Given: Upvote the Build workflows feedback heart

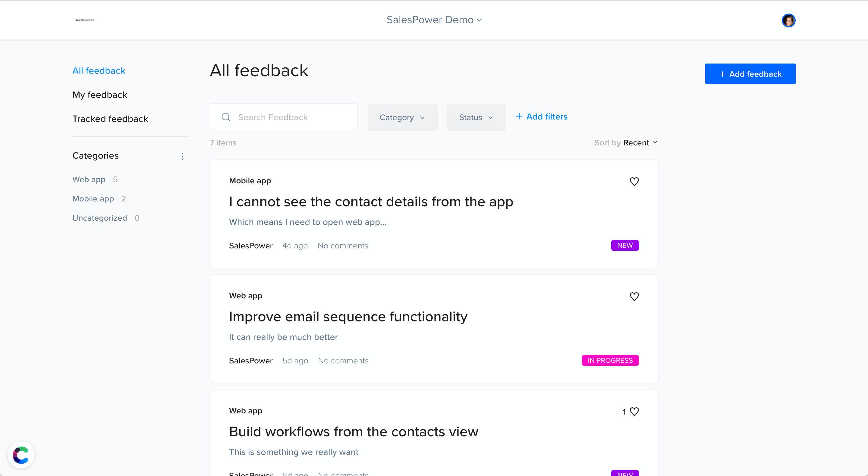Looking at the screenshot, I should (x=634, y=411).
